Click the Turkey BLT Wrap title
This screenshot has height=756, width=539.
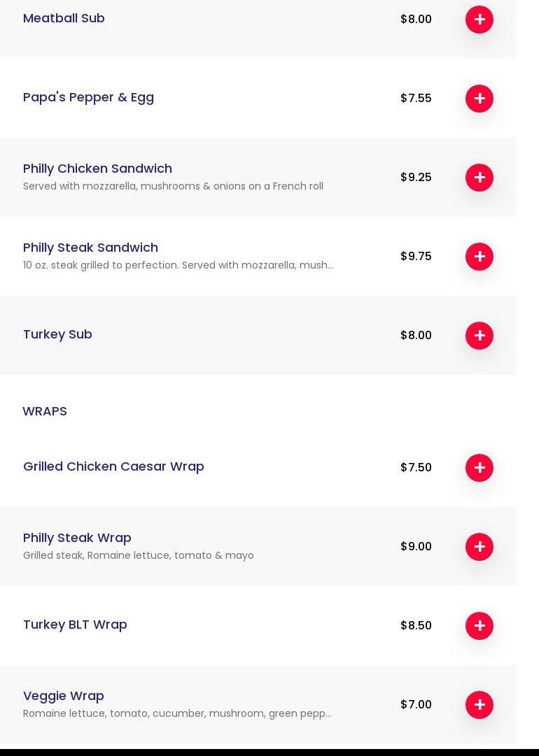pos(75,625)
